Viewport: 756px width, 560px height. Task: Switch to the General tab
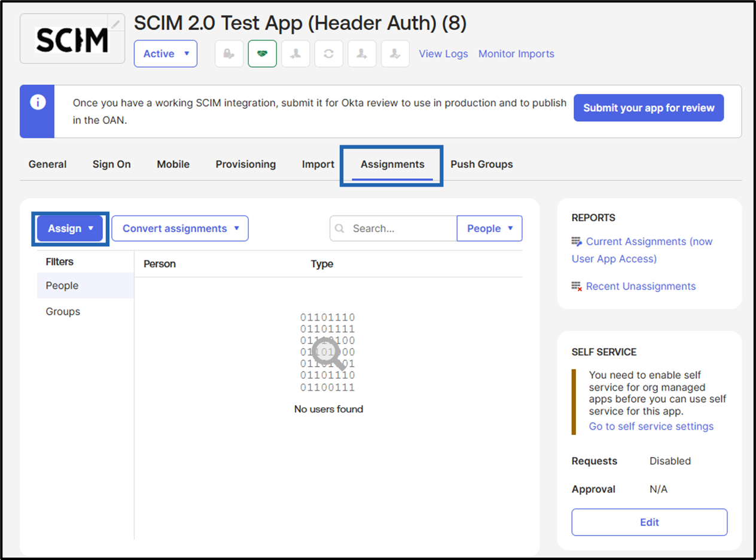[x=48, y=164]
